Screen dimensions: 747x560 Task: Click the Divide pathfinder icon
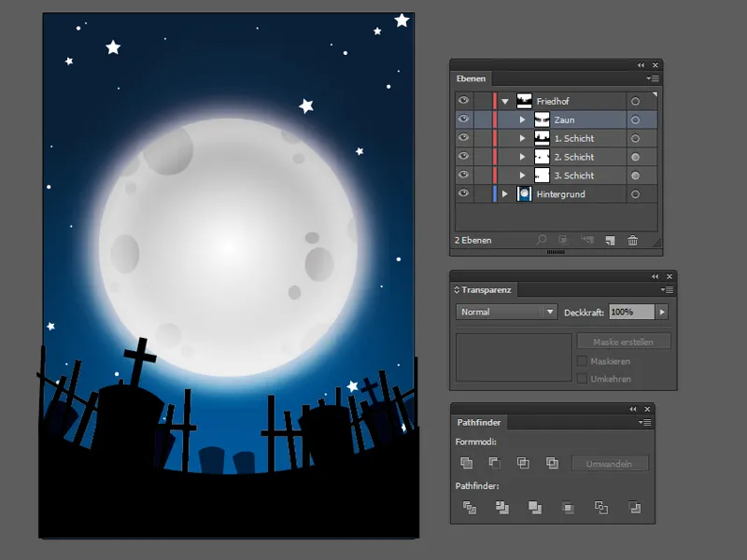click(470, 508)
